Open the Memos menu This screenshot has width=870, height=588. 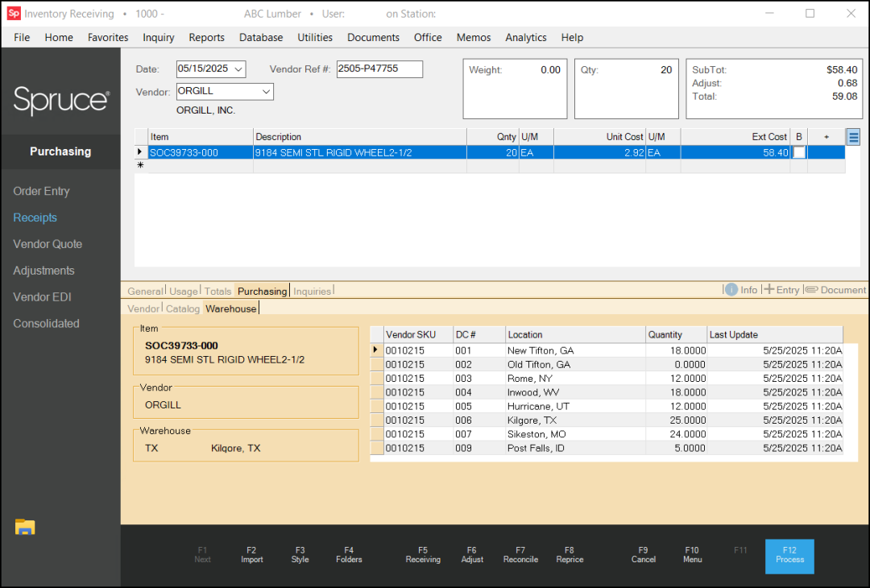tap(474, 37)
